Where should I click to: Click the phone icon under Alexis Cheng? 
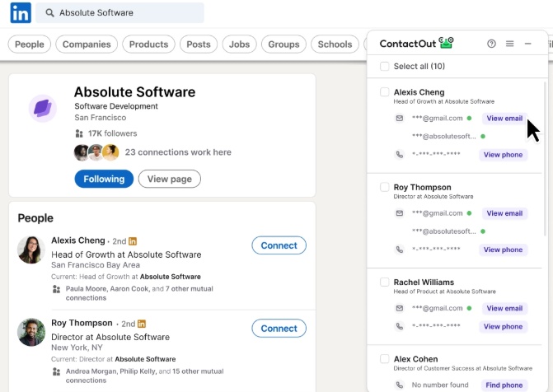(x=399, y=154)
